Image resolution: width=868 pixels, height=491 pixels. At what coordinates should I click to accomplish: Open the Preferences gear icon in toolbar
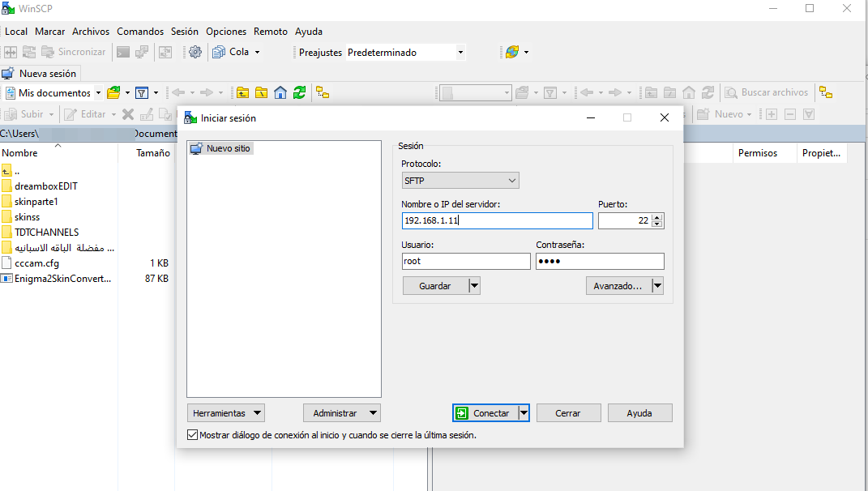(195, 53)
